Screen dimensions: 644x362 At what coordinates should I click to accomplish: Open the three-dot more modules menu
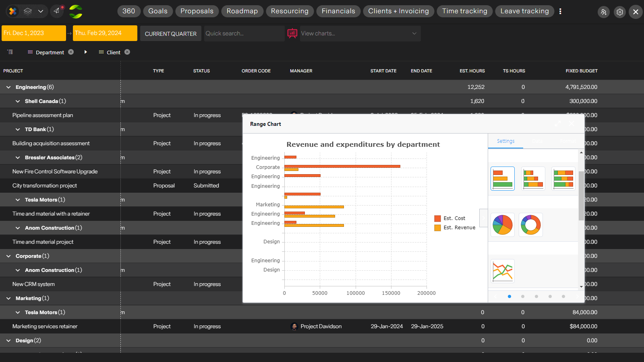point(560,11)
